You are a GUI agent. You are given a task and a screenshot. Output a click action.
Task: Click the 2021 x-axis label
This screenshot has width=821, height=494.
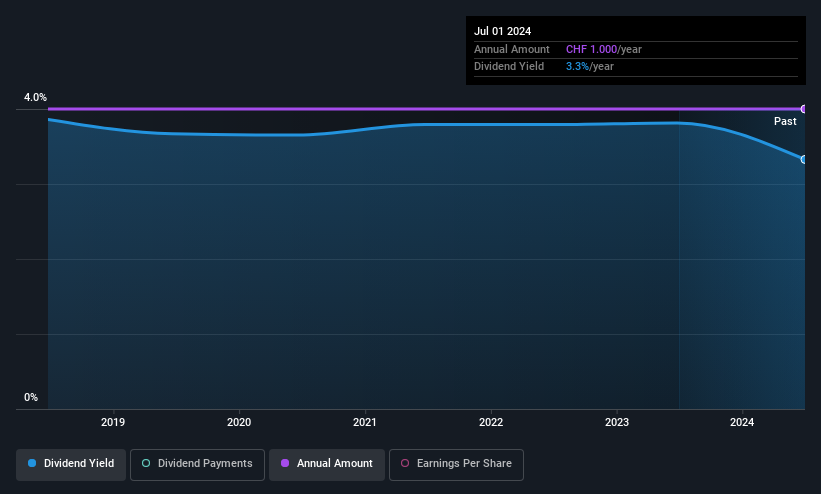click(x=365, y=422)
